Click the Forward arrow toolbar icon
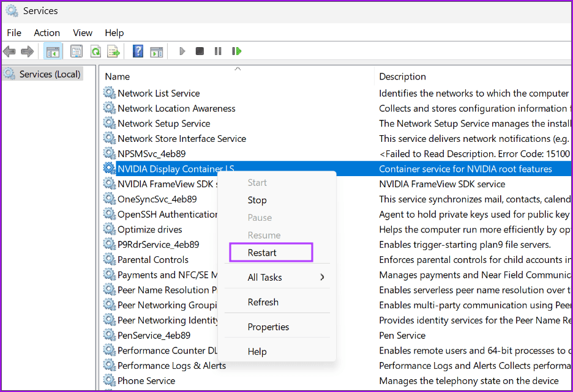Screen dimensions: 573x392 pos(27,51)
